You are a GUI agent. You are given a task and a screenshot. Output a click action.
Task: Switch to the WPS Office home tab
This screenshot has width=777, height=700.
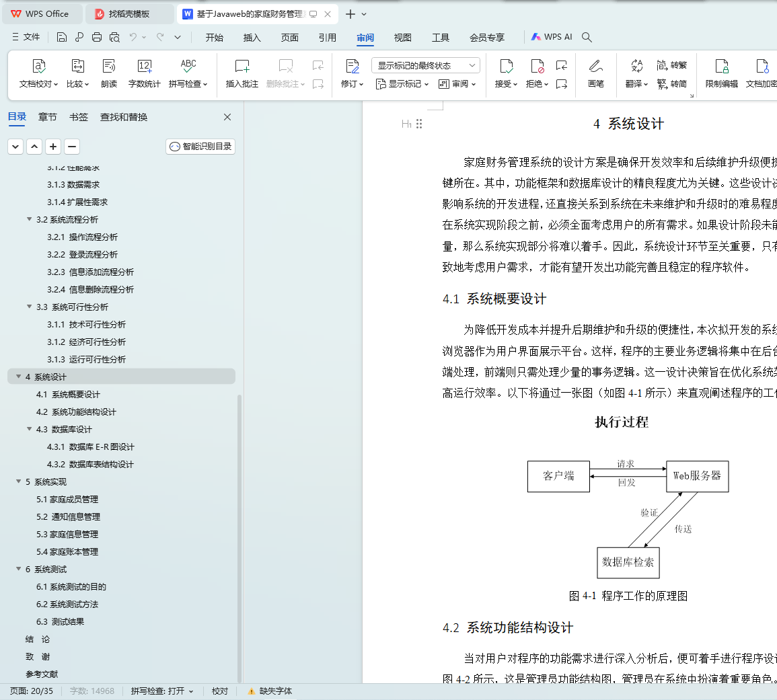point(42,14)
